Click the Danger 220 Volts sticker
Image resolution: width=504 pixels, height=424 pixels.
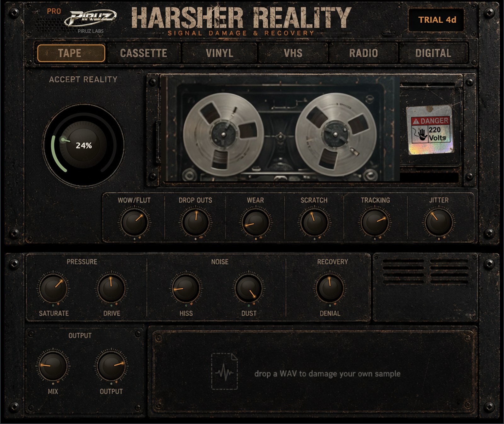tap(430, 130)
